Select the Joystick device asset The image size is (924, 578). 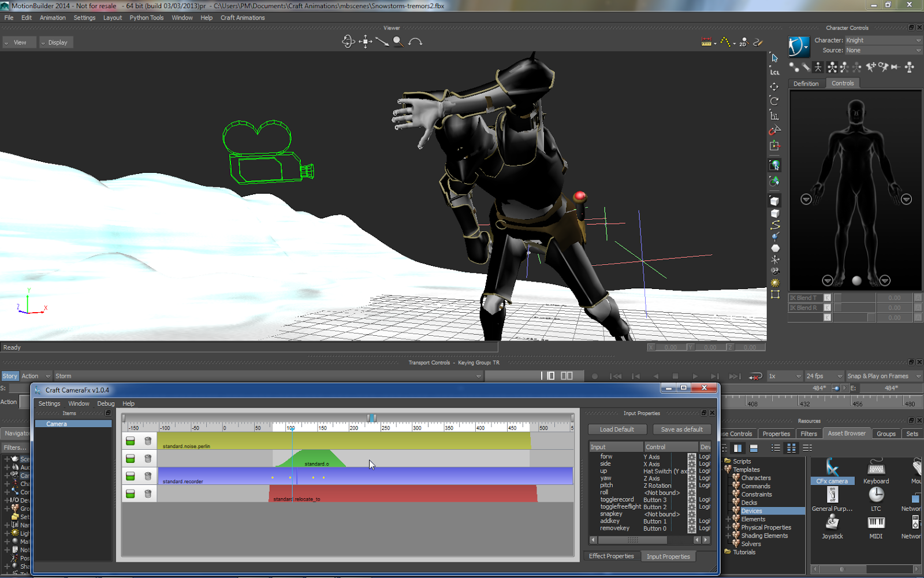tap(832, 527)
